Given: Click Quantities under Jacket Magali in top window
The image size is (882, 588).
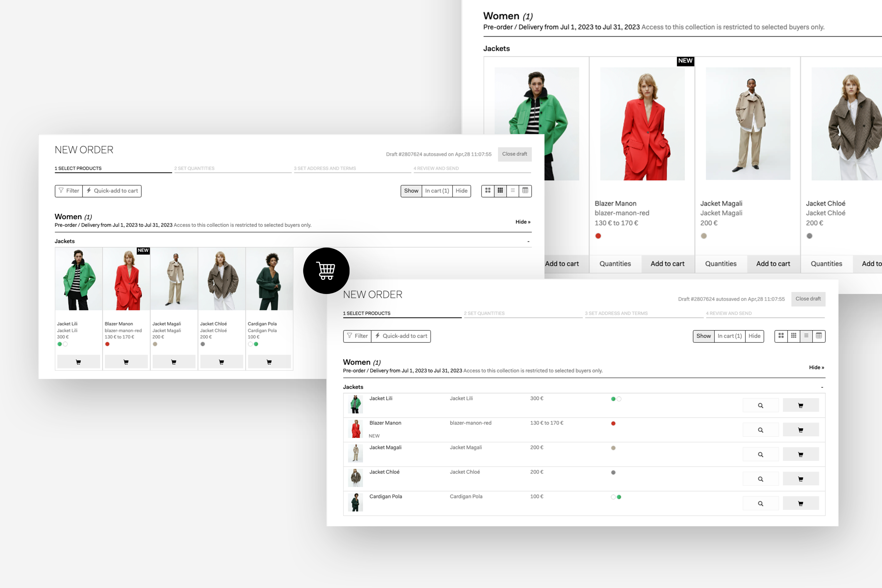Looking at the screenshot, I should click(721, 264).
